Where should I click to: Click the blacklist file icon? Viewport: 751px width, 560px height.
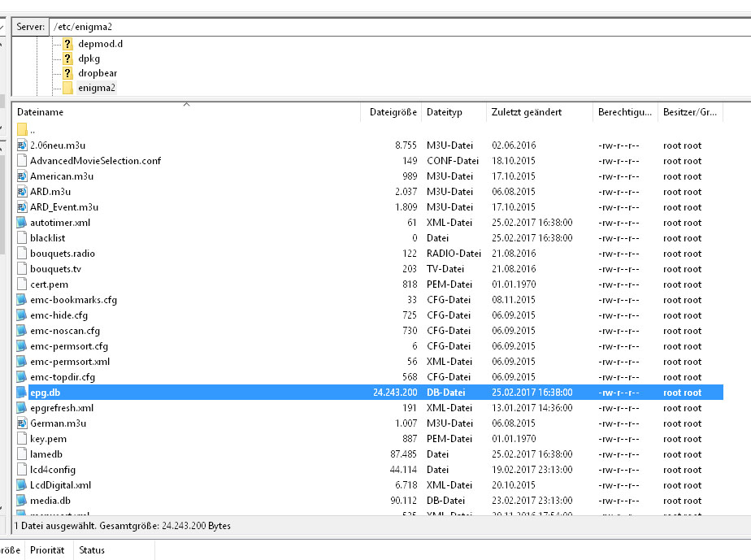click(x=22, y=238)
